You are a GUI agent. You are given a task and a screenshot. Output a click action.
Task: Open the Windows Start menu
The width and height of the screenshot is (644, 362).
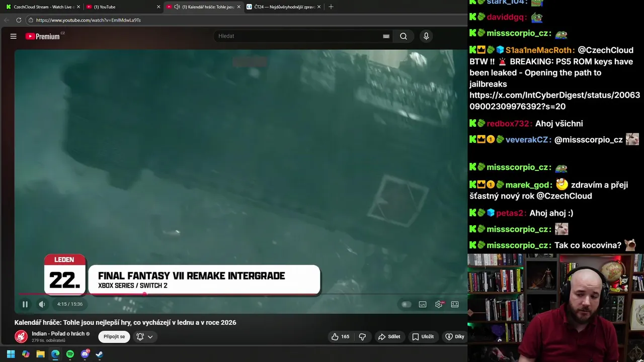pos(11,354)
